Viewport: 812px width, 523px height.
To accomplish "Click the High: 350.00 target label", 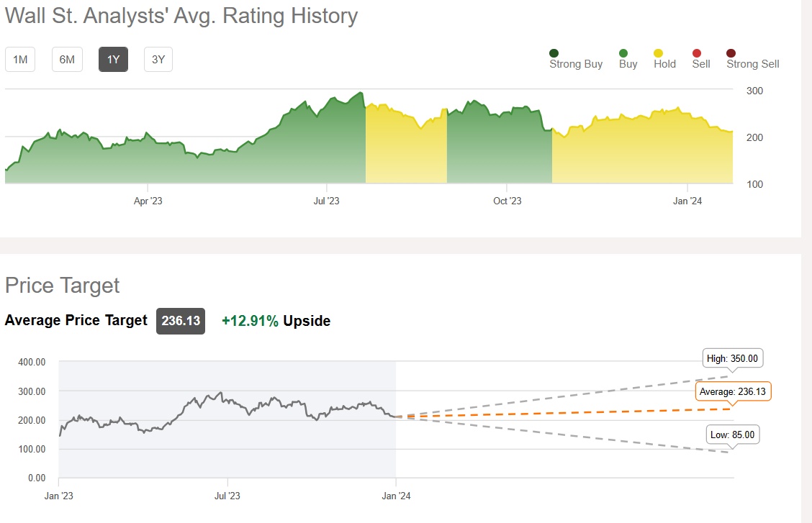I will (x=733, y=358).
